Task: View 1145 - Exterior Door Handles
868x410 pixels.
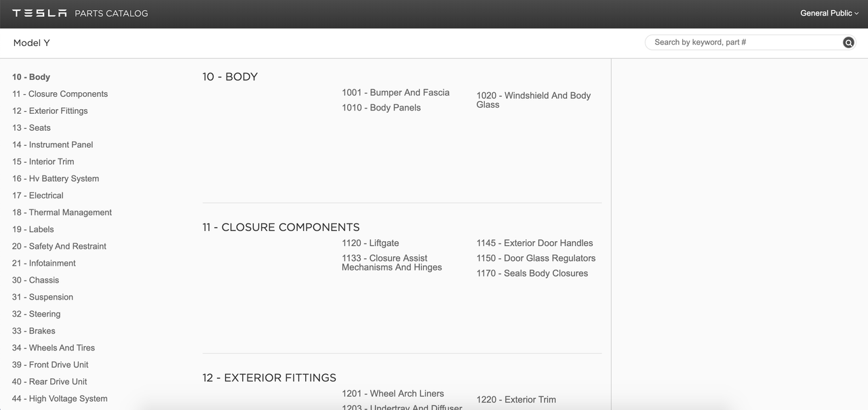Action: [x=534, y=243]
